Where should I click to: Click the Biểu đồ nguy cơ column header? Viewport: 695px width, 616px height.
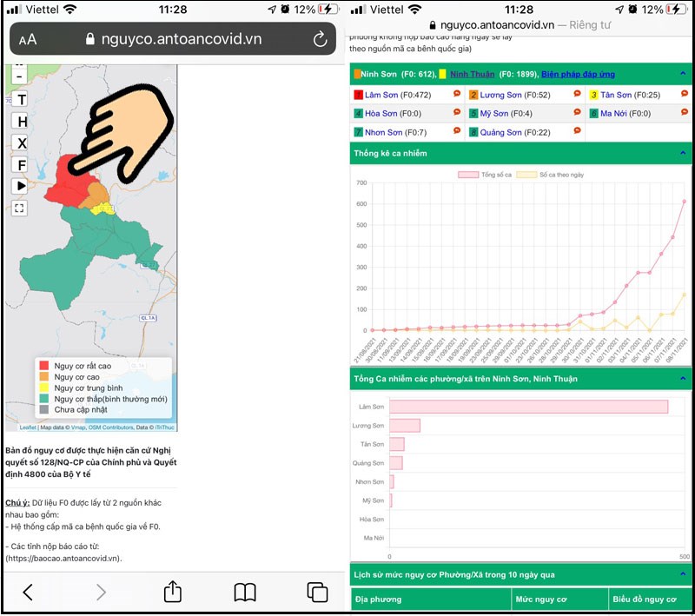[x=650, y=599]
